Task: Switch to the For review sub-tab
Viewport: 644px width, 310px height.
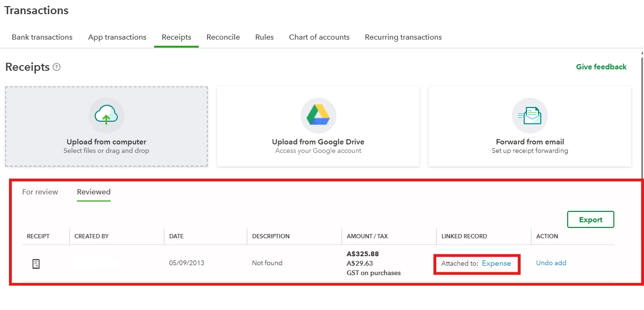Action: [40, 192]
